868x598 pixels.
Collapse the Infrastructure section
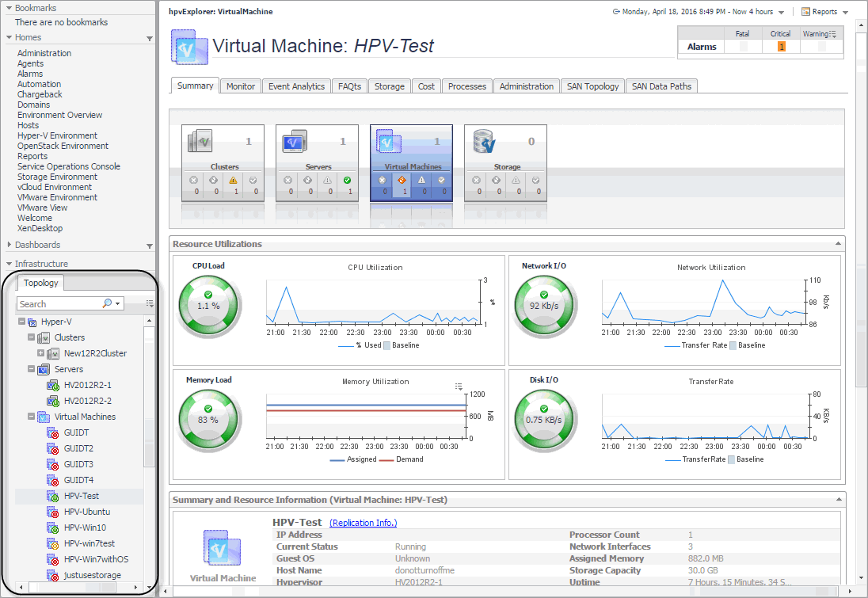[x=9, y=264]
